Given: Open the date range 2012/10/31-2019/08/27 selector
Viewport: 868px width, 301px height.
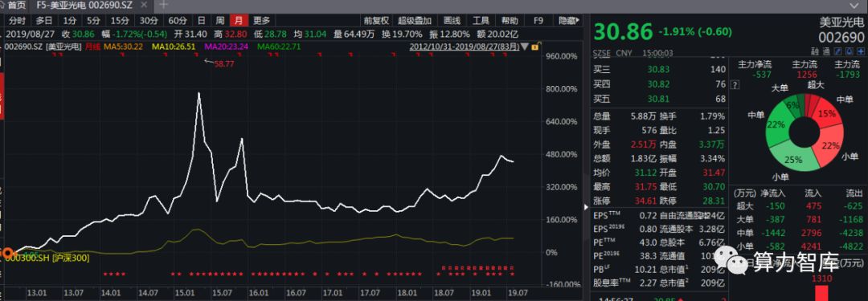Looking at the screenshot, I should pos(464,47).
